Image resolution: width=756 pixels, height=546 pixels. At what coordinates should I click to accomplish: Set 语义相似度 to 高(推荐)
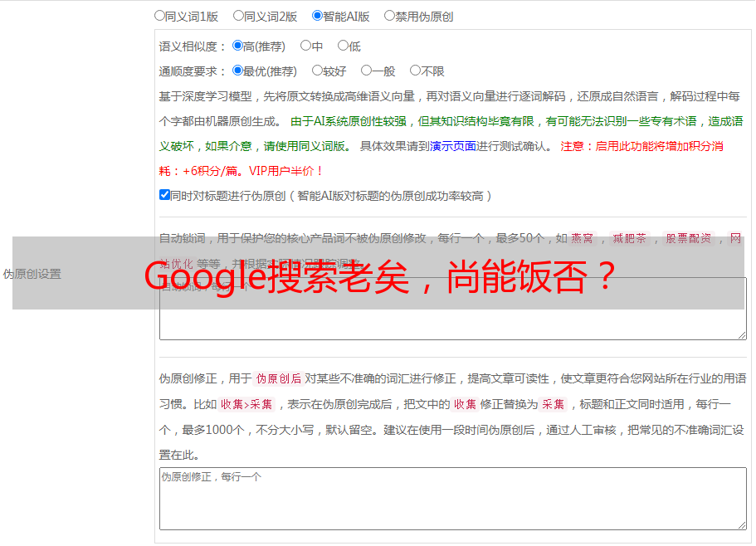click(237, 46)
